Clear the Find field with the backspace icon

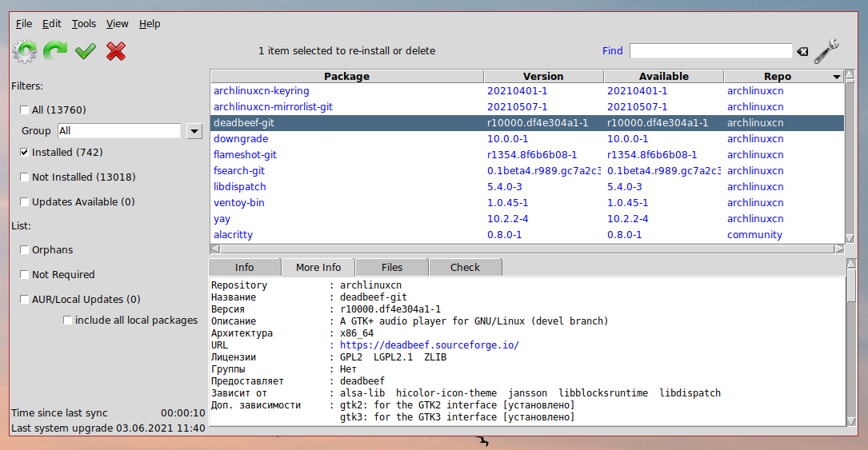802,51
